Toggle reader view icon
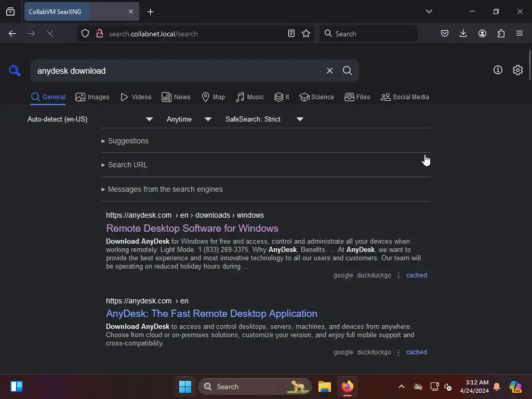 click(x=291, y=33)
